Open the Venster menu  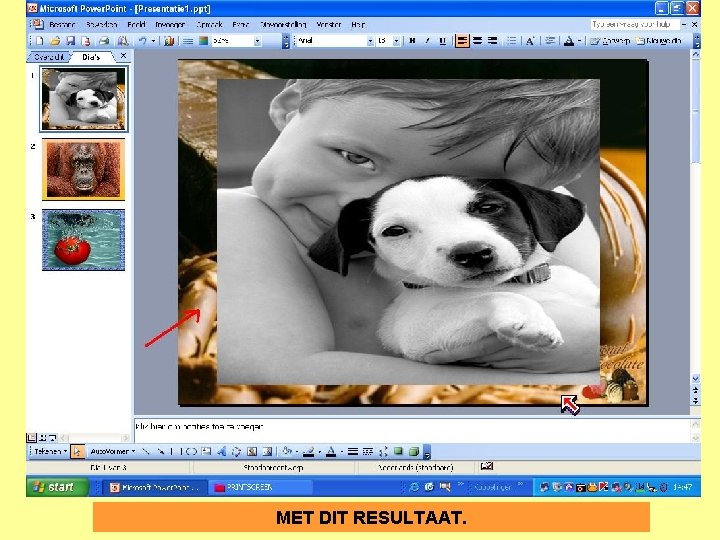tap(328, 24)
